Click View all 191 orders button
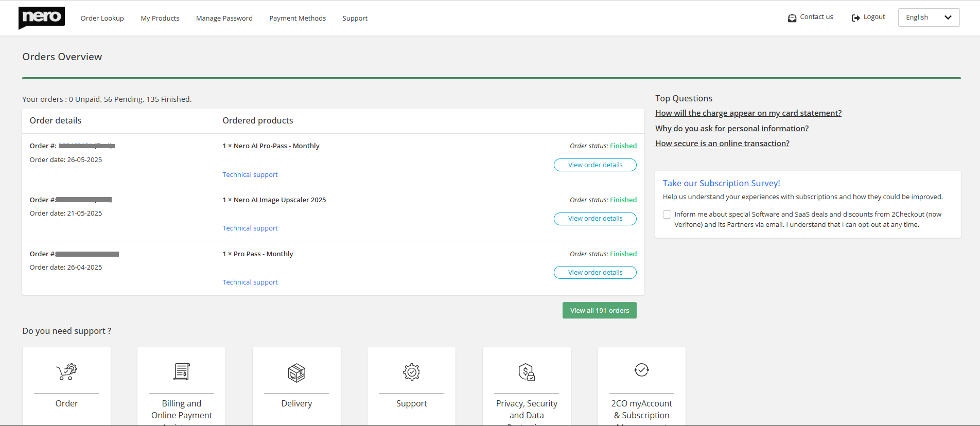Viewport: 980px width, 426px height. 600,310
